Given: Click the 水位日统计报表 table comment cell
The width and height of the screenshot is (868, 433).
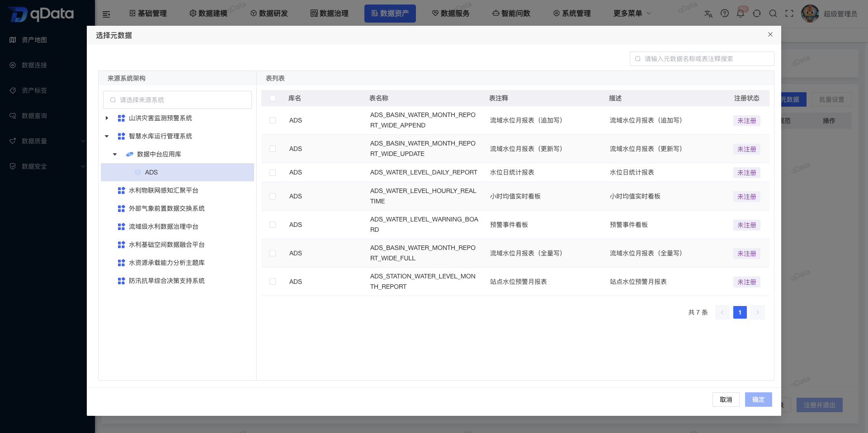Looking at the screenshot, I should [x=512, y=172].
